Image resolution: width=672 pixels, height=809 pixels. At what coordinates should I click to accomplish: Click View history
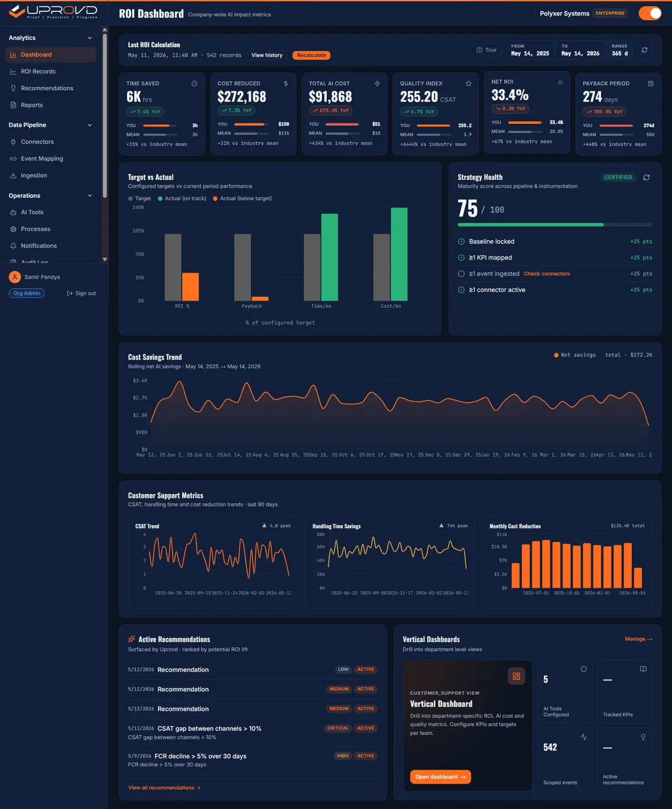(x=267, y=55)
